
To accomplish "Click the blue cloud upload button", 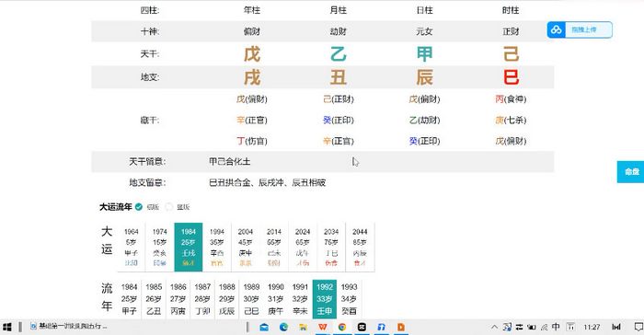I will 580,30.
